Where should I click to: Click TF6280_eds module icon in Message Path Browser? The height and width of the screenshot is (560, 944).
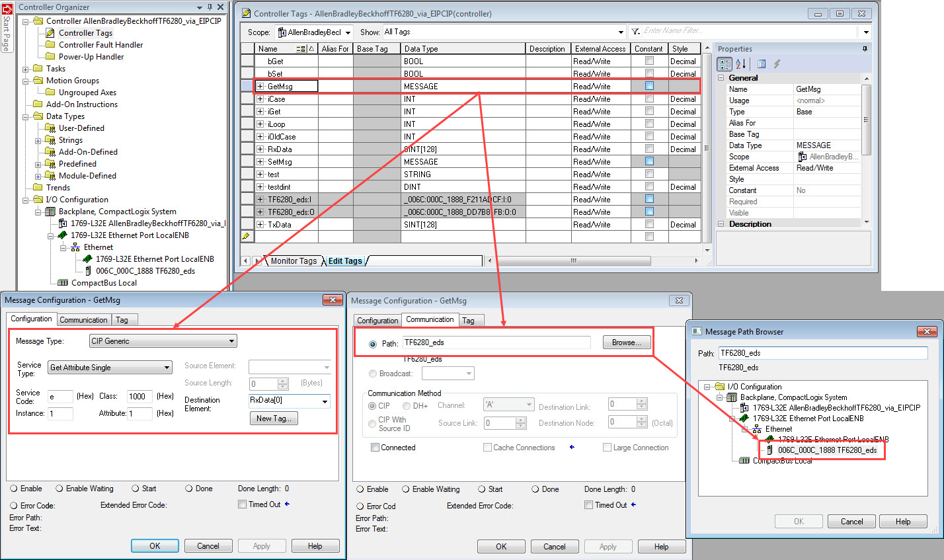769,450
